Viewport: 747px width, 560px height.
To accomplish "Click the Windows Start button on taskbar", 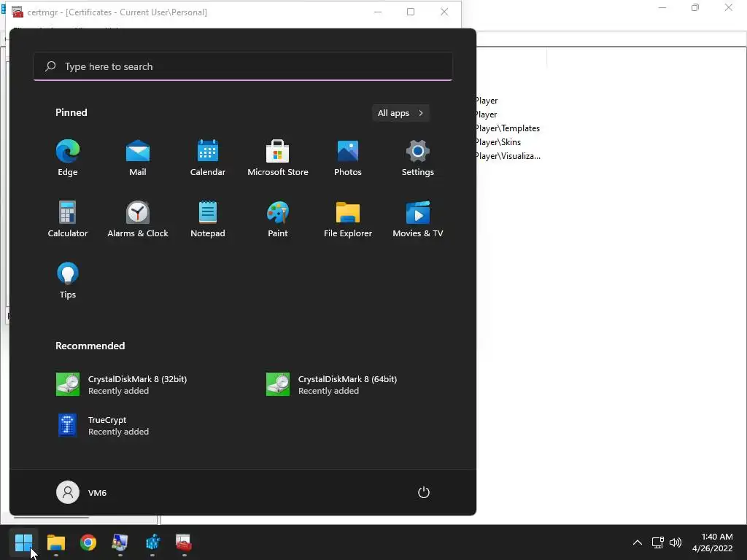I will point(23,542).
